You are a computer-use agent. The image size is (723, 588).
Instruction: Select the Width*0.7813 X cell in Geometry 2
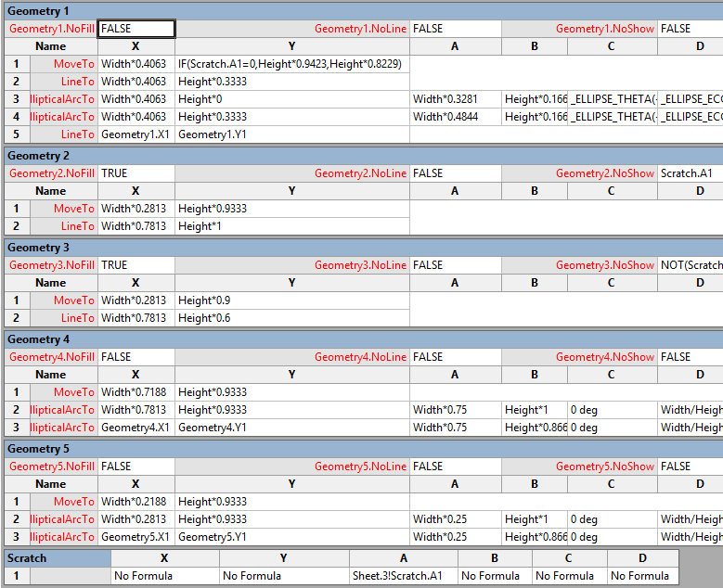tap(136, 226)
